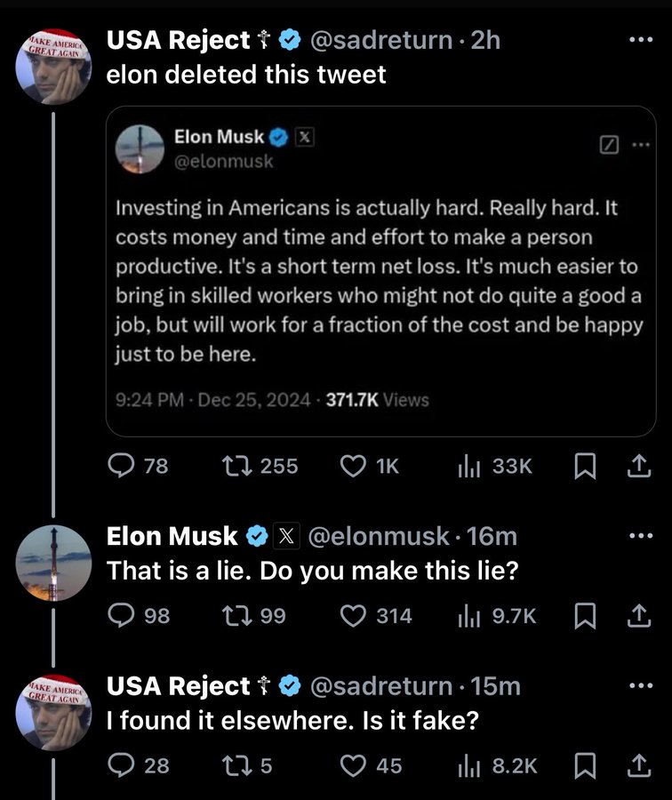The height and width of the screenshot is (800, 672).
Task: Reply to the 'elon deleted this tweet' post
Action: [119, 466]
